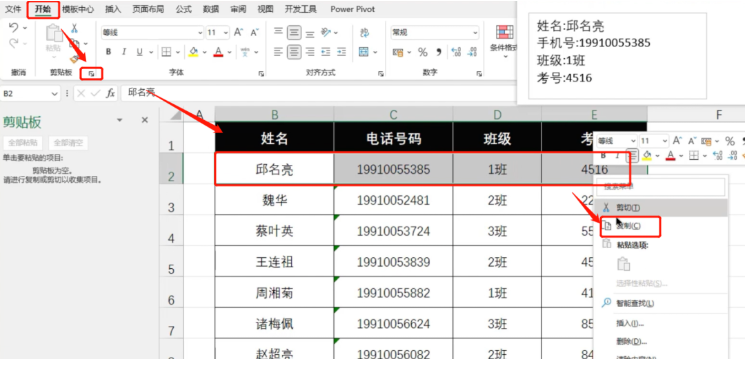Open the alignment group (对齐方式) dialog launcher
750x381 pixels.
(x=381, y=74)
